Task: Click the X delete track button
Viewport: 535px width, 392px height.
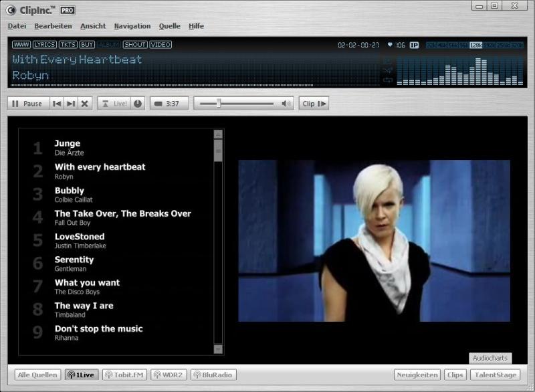Action: coord(85,104)
